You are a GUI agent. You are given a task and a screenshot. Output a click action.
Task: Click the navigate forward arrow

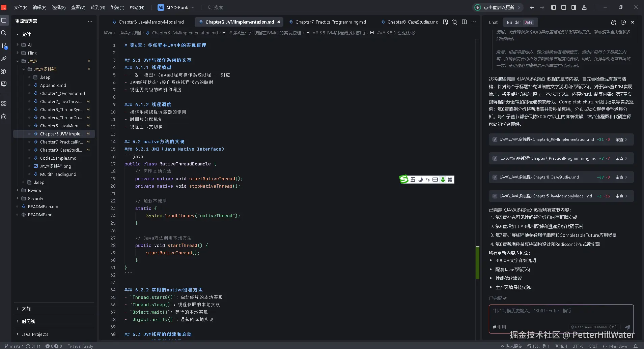[x=542, y=7]
